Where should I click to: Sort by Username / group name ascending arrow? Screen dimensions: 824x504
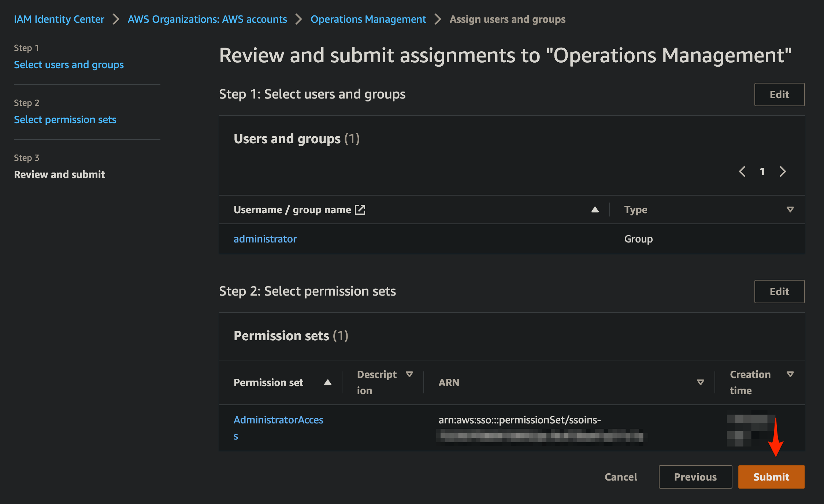click(595, 210)
